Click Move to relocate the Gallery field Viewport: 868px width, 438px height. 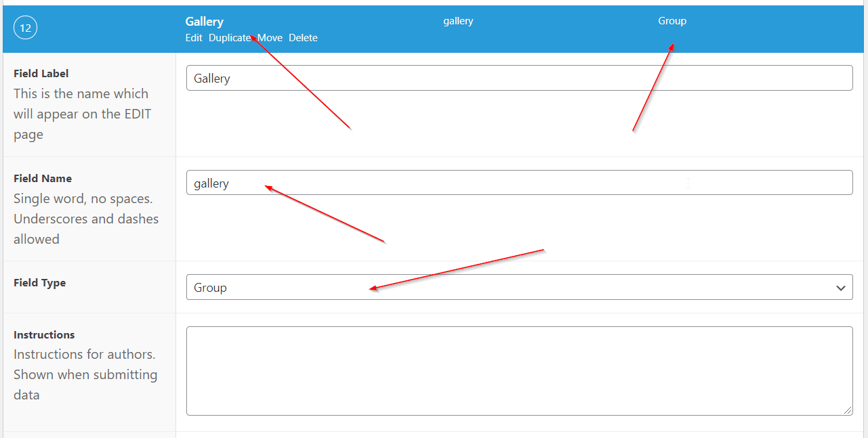point(270,38)
